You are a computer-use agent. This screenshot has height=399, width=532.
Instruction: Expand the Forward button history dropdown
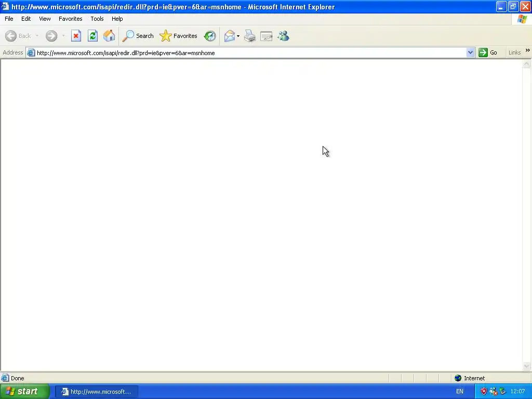point(63,36)
